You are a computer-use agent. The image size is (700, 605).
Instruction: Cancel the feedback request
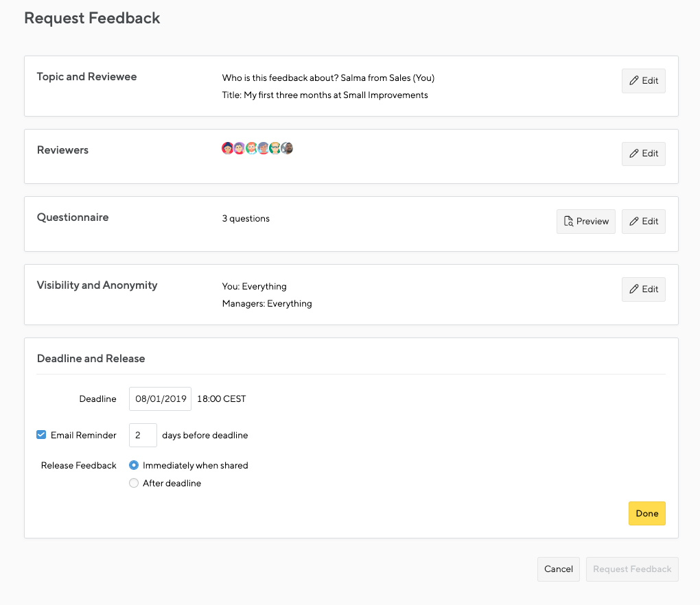(558, 569)
